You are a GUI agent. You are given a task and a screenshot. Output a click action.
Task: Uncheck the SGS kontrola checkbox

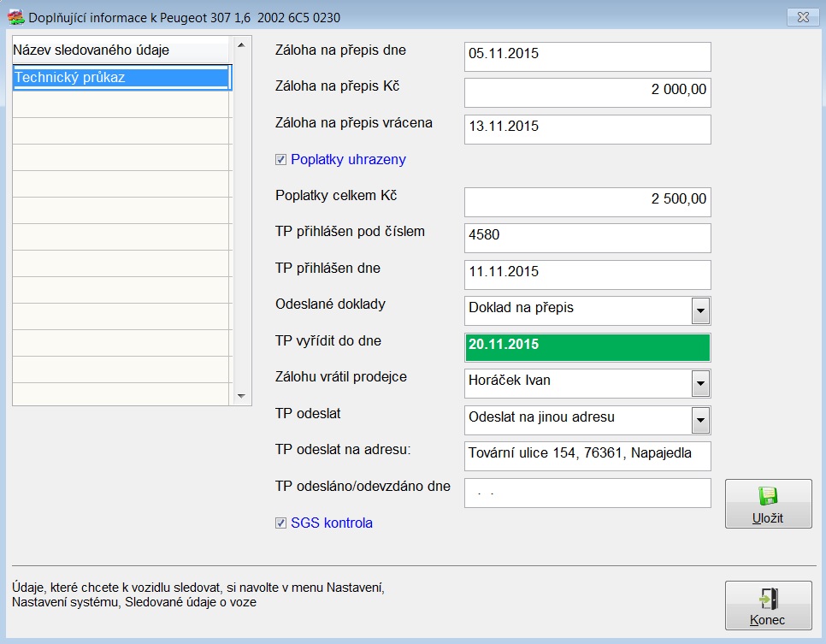281,523
